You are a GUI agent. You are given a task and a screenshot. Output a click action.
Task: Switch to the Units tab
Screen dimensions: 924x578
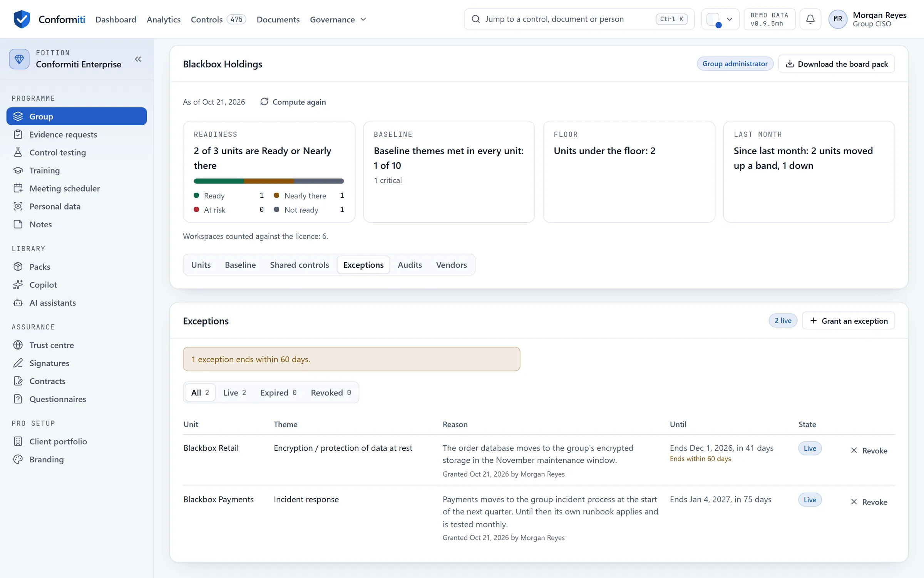[201, 265]
